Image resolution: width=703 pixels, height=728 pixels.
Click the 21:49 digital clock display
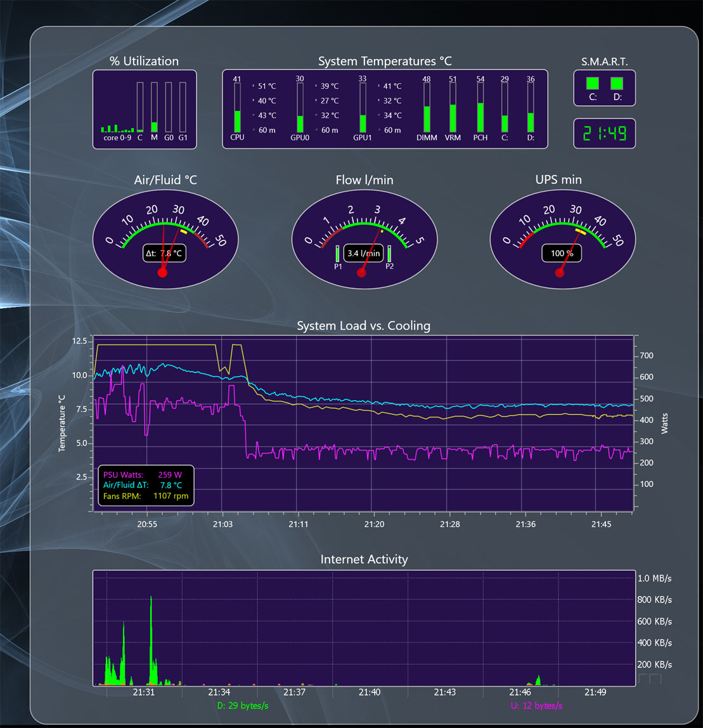(604, 134)
